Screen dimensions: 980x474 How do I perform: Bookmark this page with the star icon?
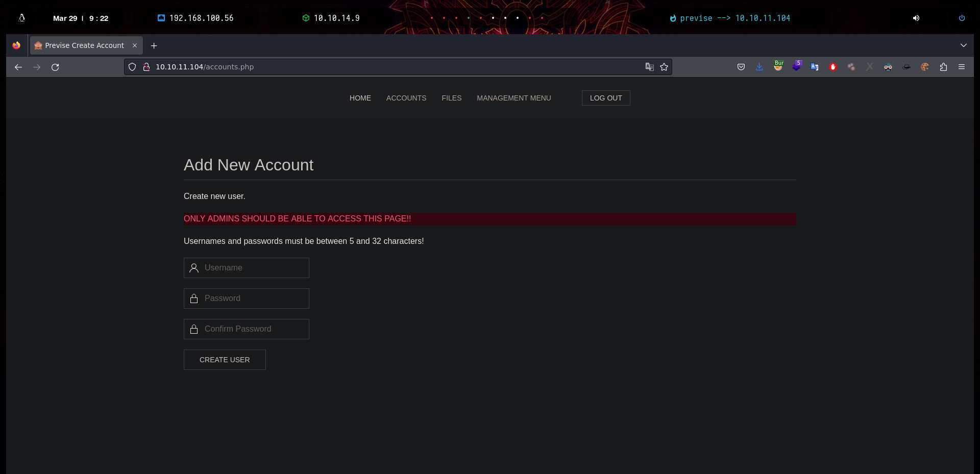664,67
